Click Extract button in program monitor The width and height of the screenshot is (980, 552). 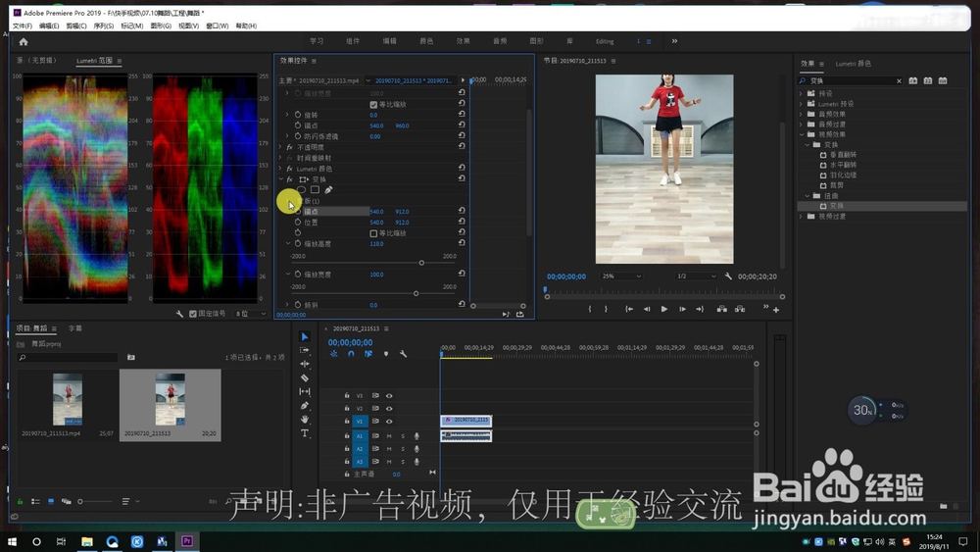(x=740, y=309)
